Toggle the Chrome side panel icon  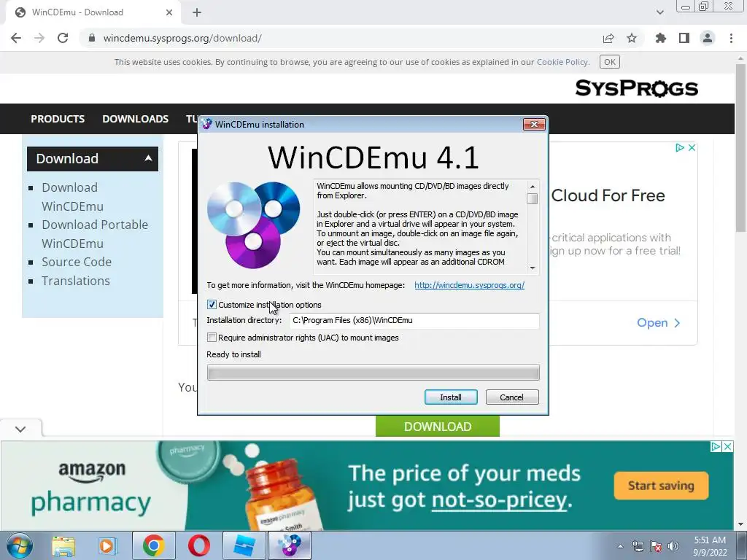684,38
